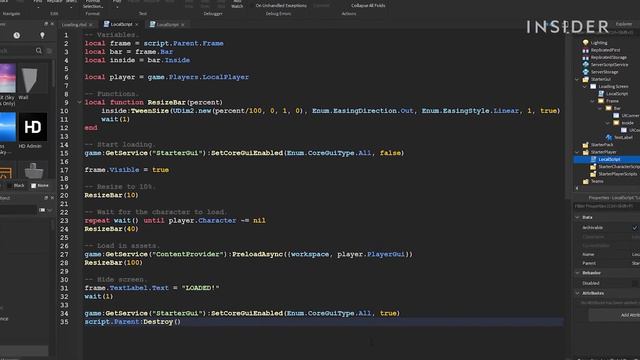Click the Frame icon in Explorer tree
Image resolution: width=640 pixels, height=360 pixels.
point(601,101)
